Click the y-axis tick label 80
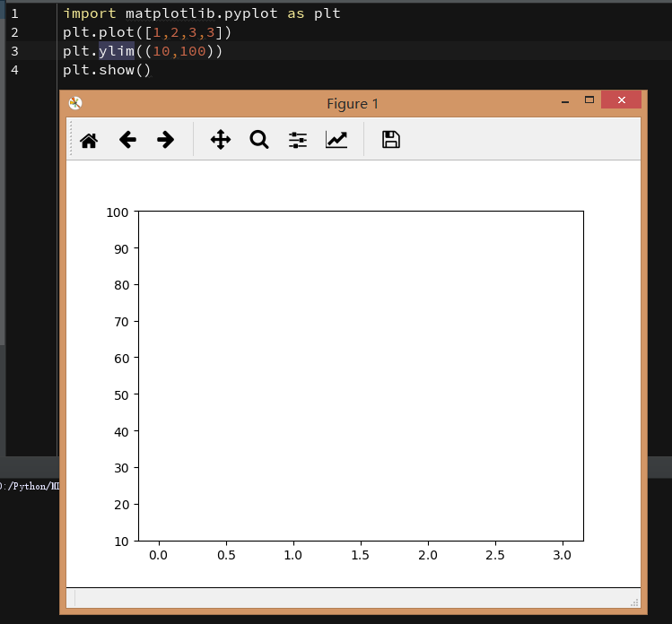Viewport: 672px width, 624px height. coord(121,285)
